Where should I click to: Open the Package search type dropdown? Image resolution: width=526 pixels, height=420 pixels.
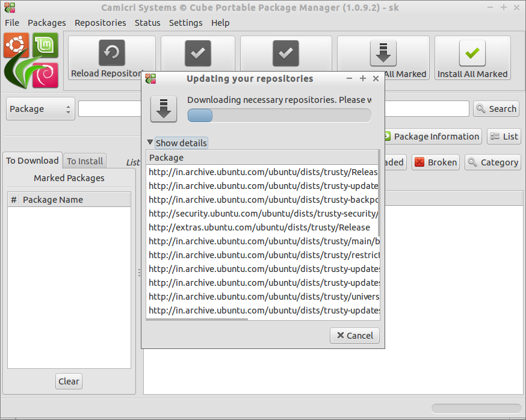point(40,109)
